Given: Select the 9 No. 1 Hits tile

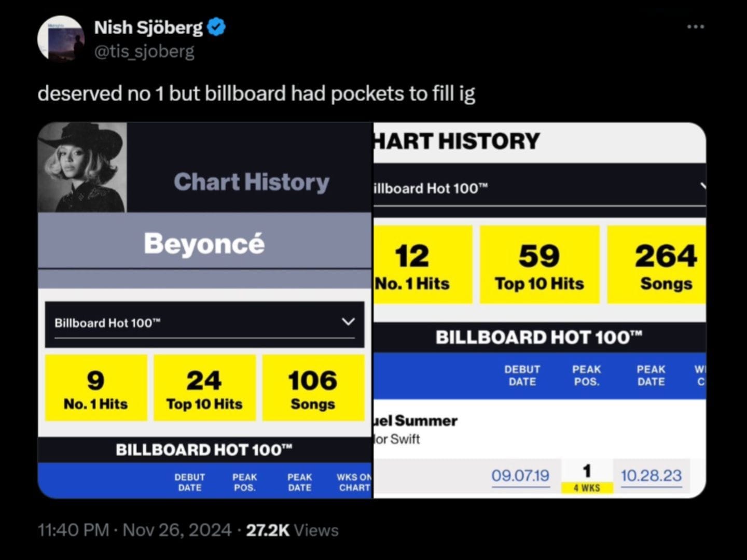Looking at the screenshot, I should [x=96, y=388].
